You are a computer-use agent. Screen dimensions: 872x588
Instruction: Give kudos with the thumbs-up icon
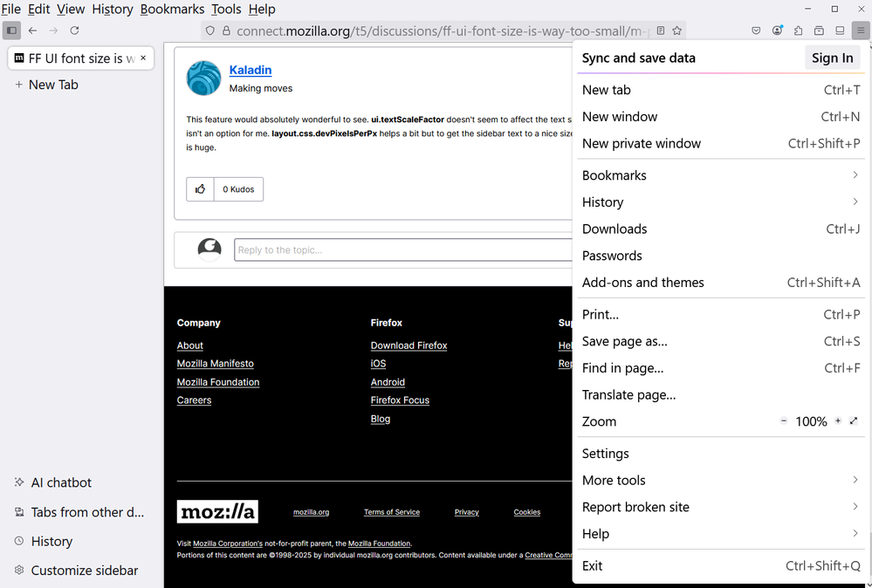click(x=201, y=189)
